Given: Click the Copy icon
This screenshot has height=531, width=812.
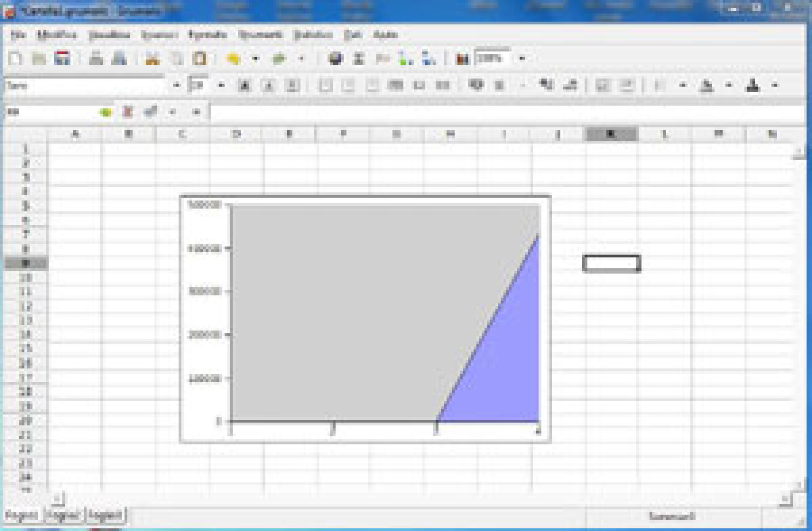Looking at the screenshot, I should coord(176,59).
